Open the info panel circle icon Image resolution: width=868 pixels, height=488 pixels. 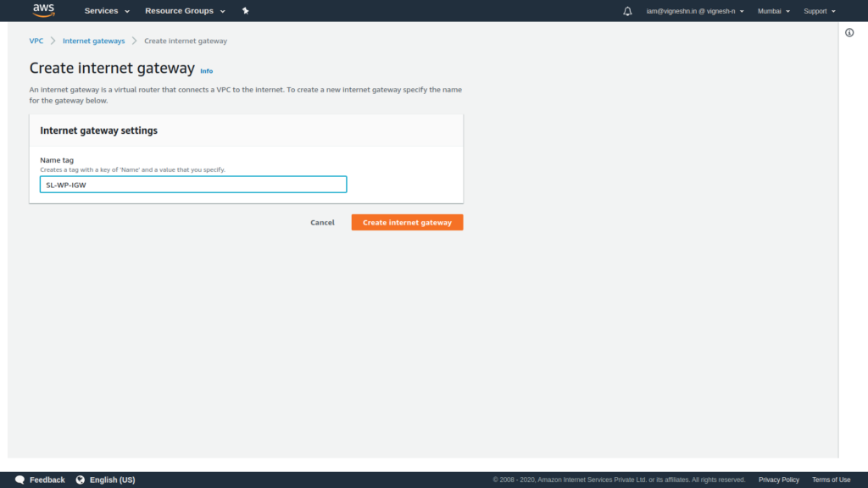849,33
